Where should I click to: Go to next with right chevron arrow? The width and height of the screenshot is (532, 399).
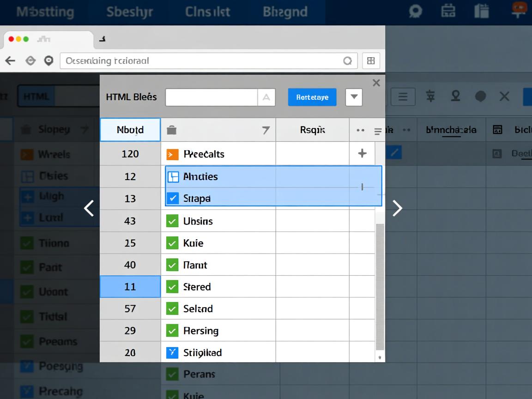coord(397,208)
